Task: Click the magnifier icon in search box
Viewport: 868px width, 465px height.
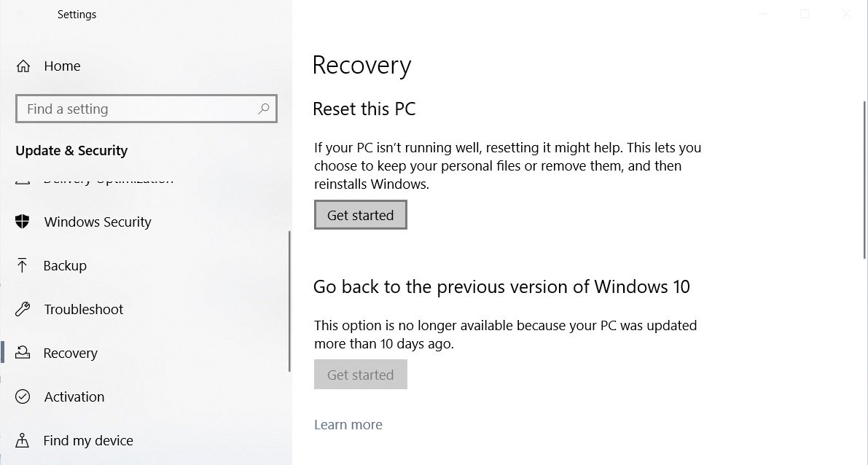Action: pos(264,109)
